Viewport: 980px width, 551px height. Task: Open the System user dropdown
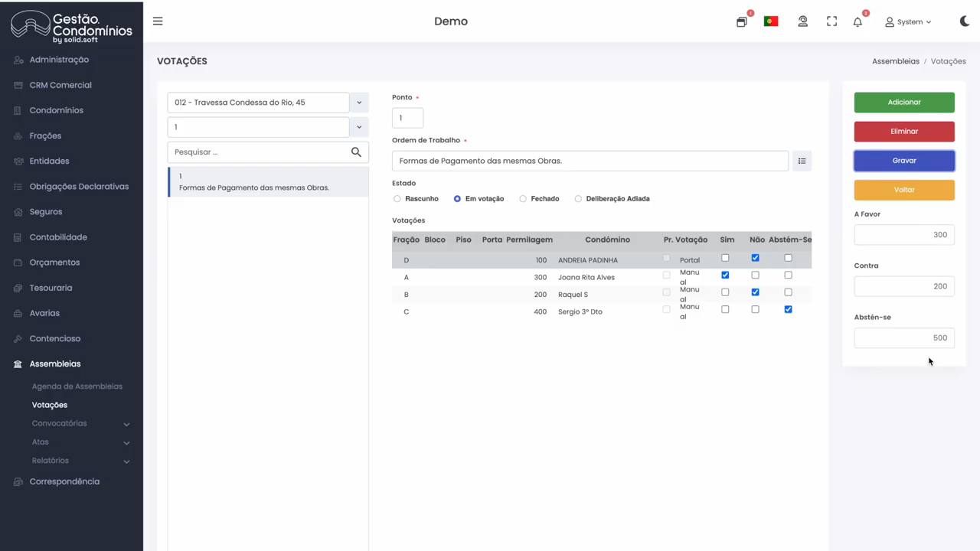pos(908,22)
